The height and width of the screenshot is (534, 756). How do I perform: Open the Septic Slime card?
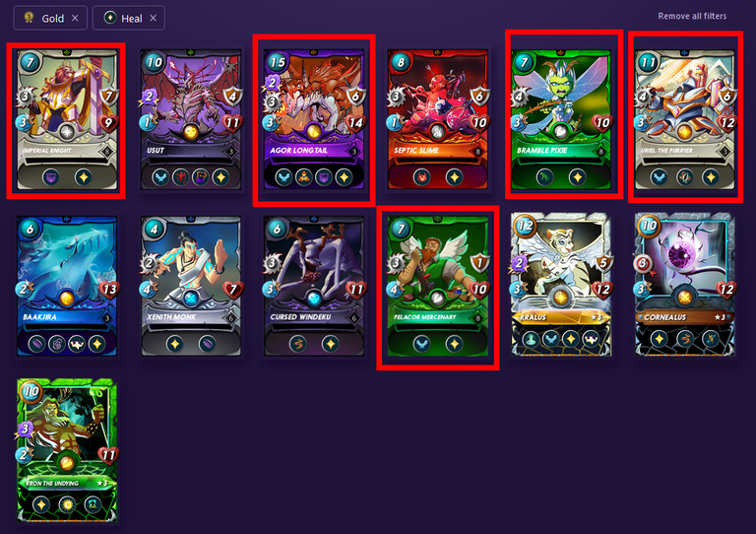click(x=437, y=119)
